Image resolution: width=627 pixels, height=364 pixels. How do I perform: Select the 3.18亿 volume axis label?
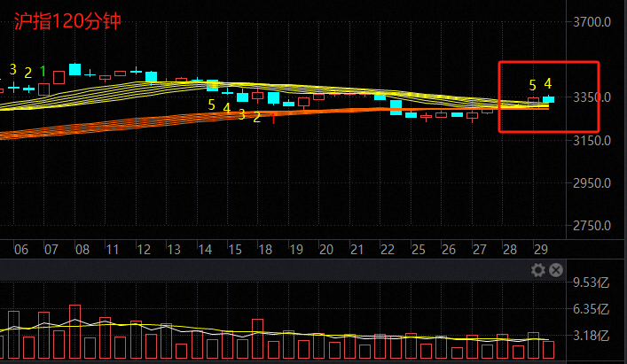(x=591, y=336)
